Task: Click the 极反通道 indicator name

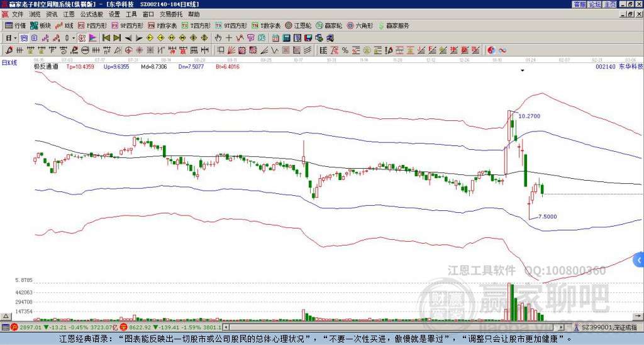Action: point(46,67)
